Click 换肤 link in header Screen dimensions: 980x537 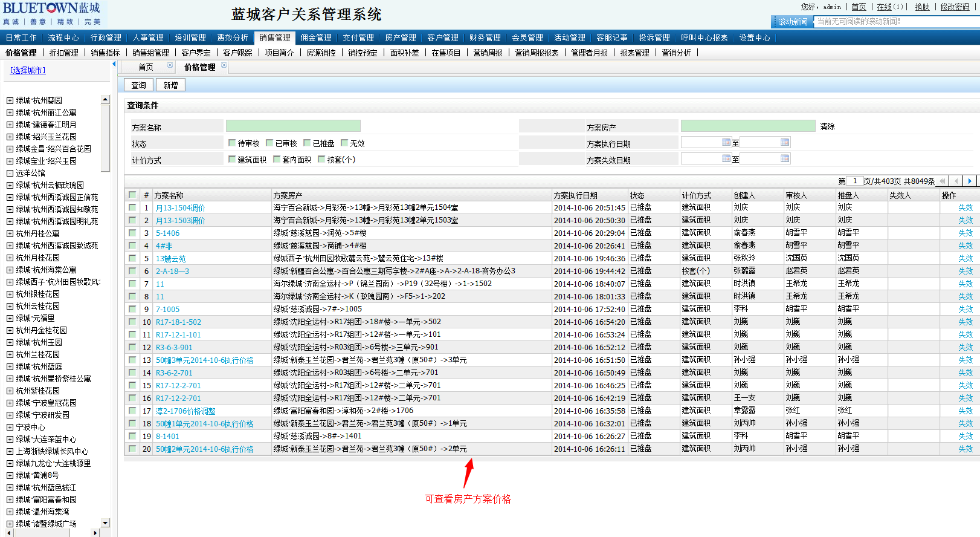click(923, 7)
